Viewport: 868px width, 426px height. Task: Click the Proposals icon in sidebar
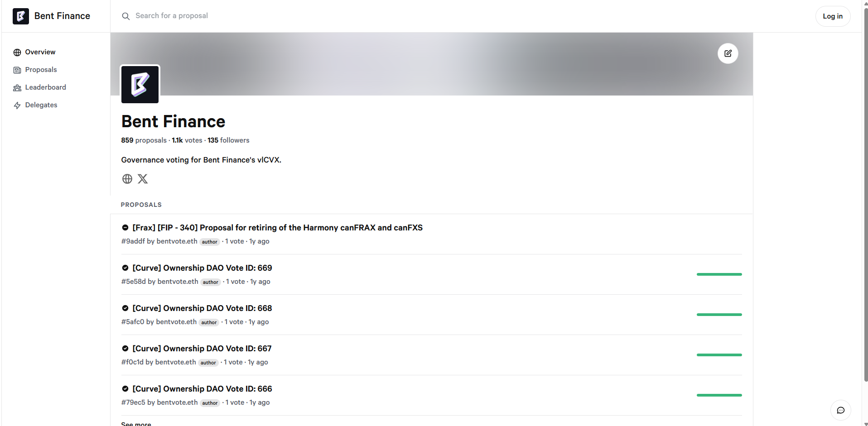point(17,70)
